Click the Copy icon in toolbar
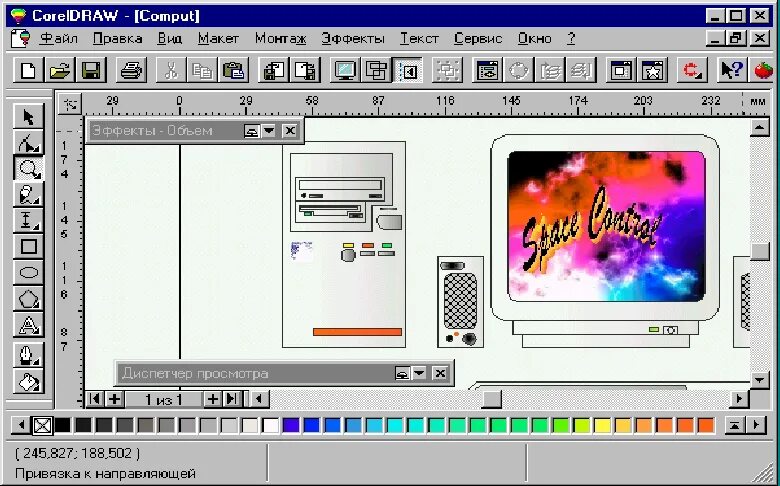This screenshot has height=486, width=780. tap(201, 70)
